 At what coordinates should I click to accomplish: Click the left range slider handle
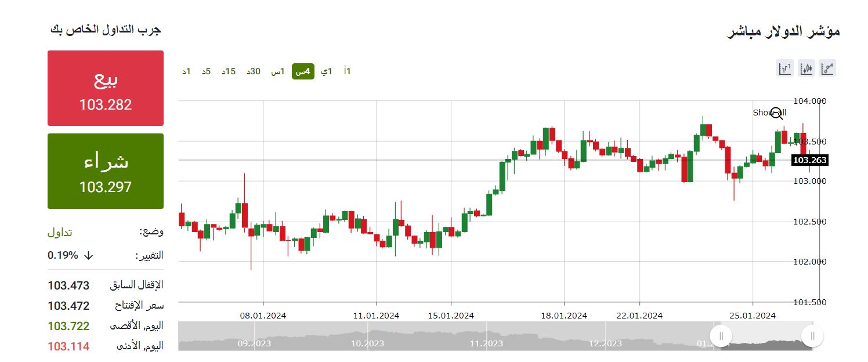[x=721, y=336]
